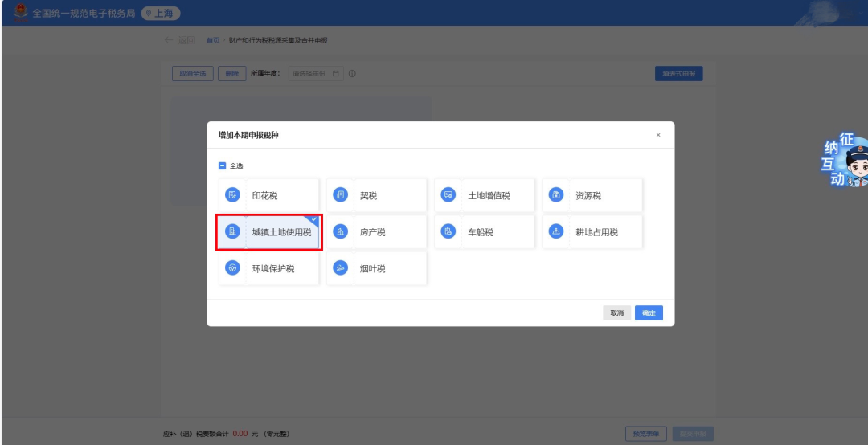This screenshot has height=445, width=868.
Task: Click the info icon beside year field
Action: tap(352, 74)
